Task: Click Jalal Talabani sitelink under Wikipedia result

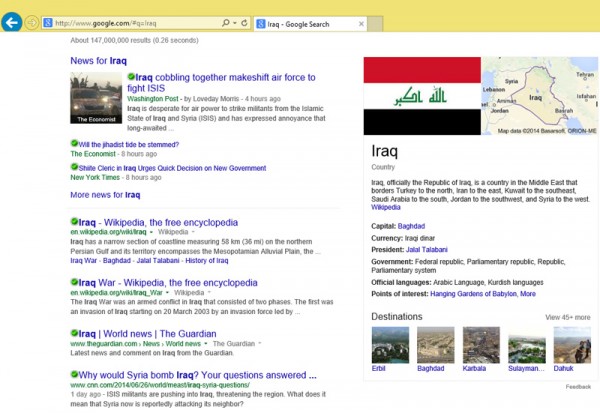Action: pos(158,261)
